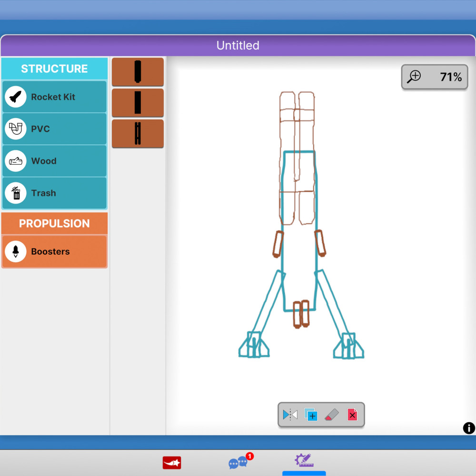Select the PROPULSION section header
This screenshot has height=476, width=476.
(x=54, y=223)
